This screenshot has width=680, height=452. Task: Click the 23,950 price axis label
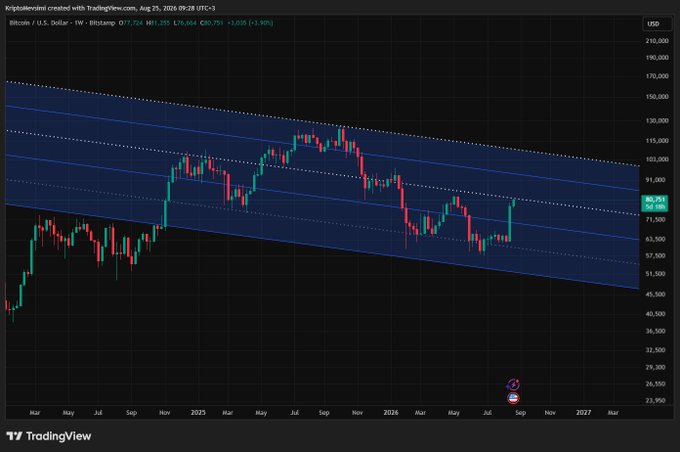(657, 400)
